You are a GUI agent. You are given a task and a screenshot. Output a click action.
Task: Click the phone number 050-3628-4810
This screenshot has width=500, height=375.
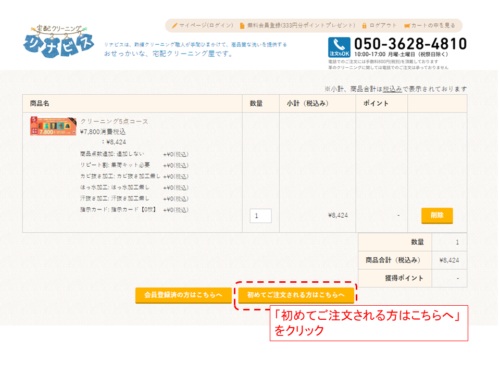tap(410, 44)
